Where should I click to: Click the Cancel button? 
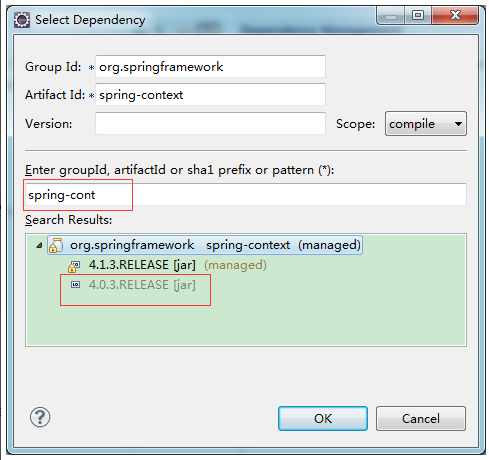point(421,418)
